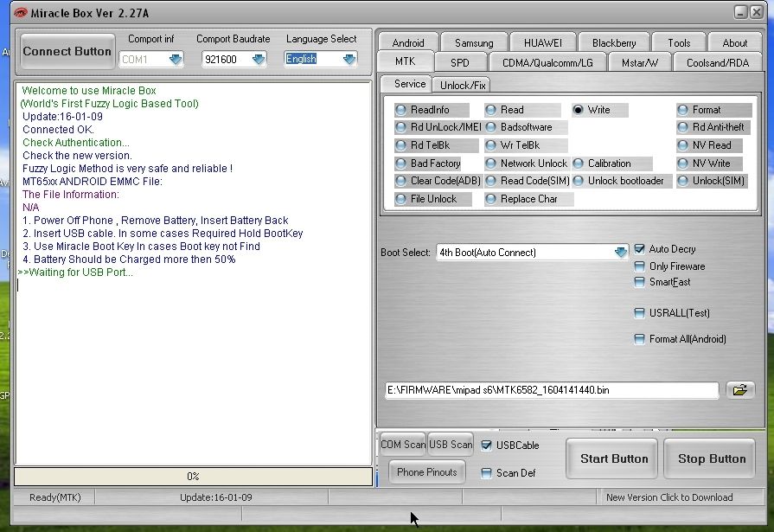Switch to Mstar/W tab
Screen dimensions: 774x532
[x=640, y=63]
